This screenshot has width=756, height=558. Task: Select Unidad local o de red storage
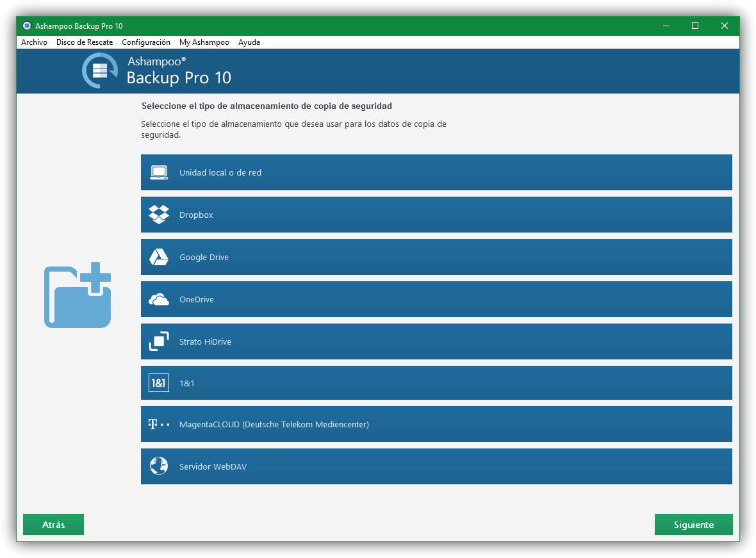click(x=436, y=173)
